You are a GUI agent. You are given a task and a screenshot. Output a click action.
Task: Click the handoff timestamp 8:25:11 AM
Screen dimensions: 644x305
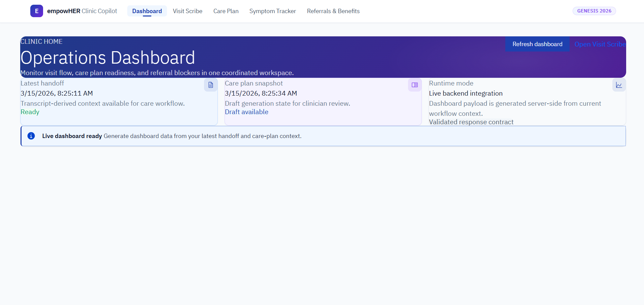pos(57,93)
